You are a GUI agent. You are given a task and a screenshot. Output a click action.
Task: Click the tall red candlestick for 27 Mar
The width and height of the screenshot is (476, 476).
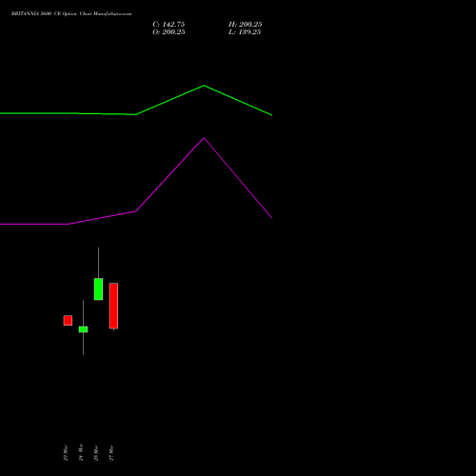[113, 306]
